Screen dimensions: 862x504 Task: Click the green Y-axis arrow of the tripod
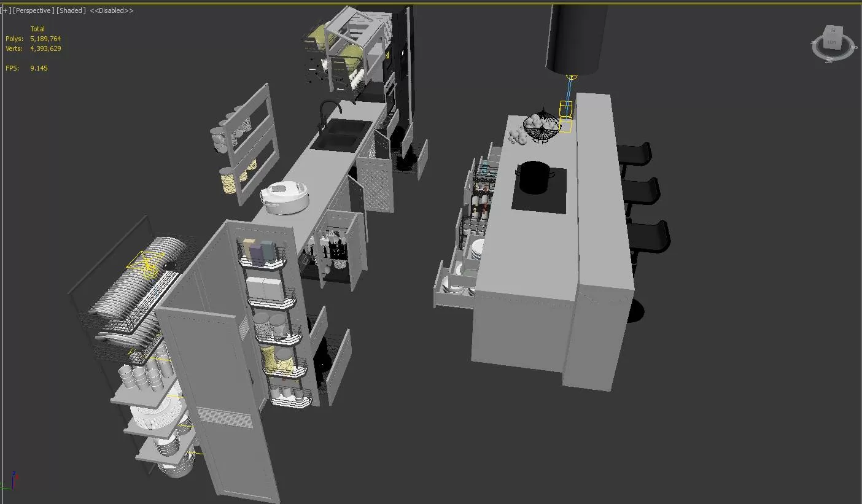[3, 489]
